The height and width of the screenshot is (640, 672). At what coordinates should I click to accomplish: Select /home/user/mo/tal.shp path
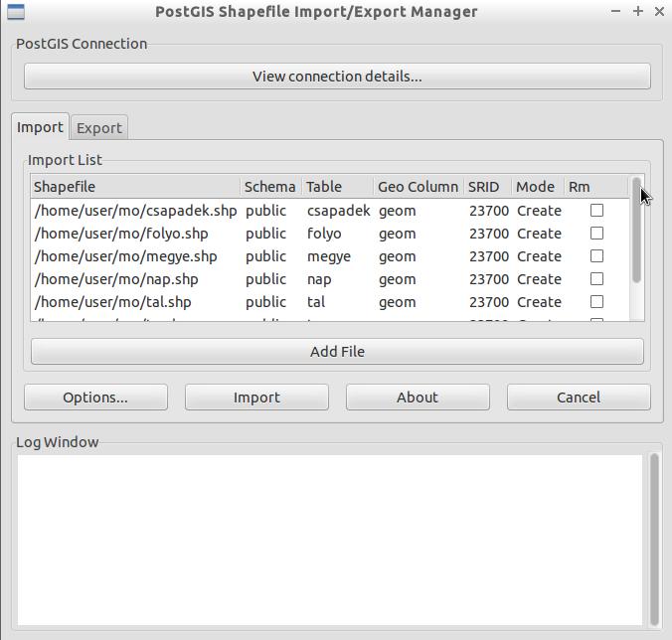click(112, 301)
